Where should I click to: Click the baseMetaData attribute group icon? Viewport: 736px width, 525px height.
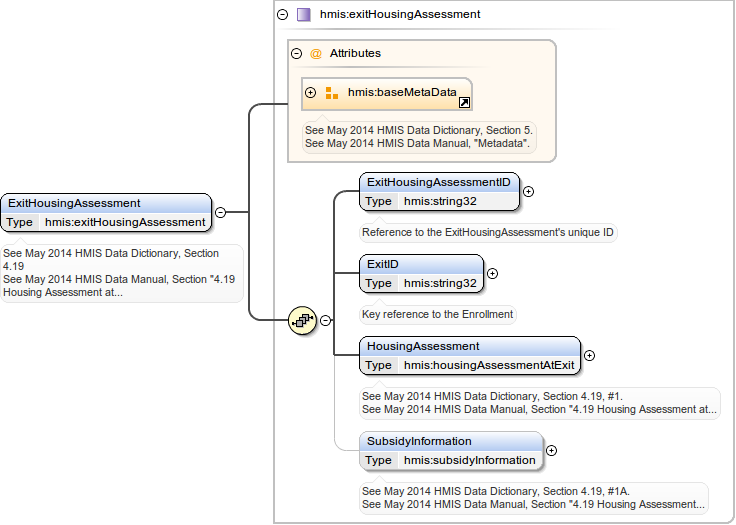(x=331, y=93)
